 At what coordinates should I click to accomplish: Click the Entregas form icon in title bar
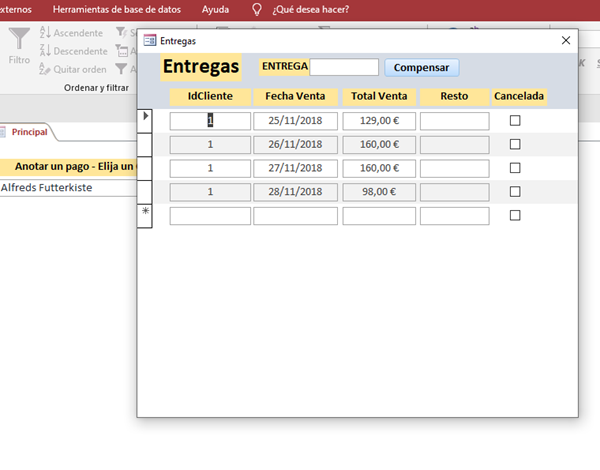click(150, 41)
